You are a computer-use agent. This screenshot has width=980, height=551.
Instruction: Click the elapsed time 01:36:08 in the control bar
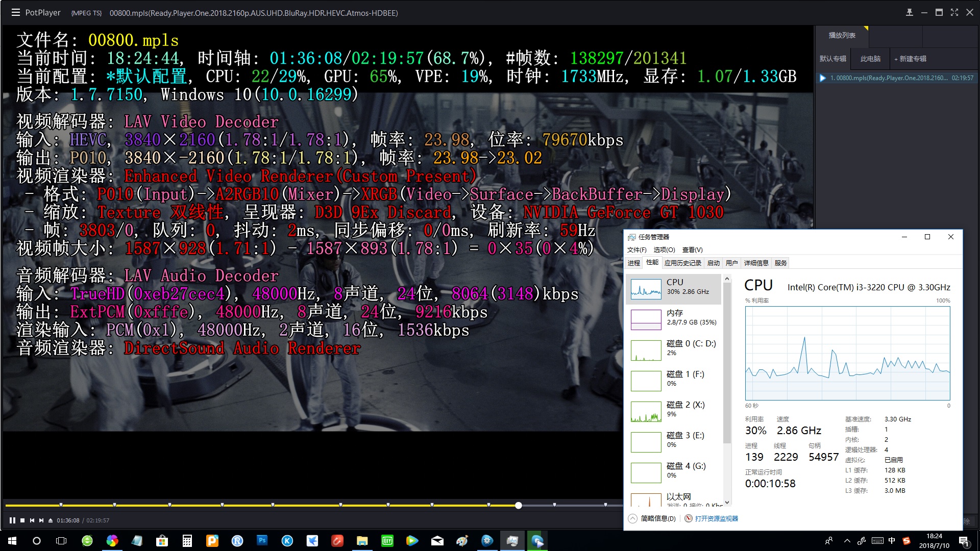[68, 520]
